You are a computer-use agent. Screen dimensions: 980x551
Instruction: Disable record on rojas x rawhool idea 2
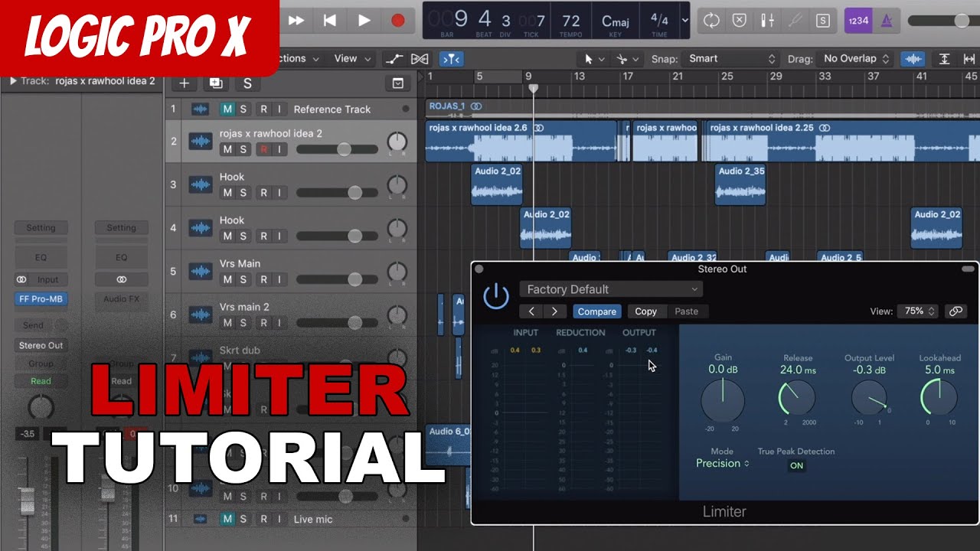[x=263, y=149]
